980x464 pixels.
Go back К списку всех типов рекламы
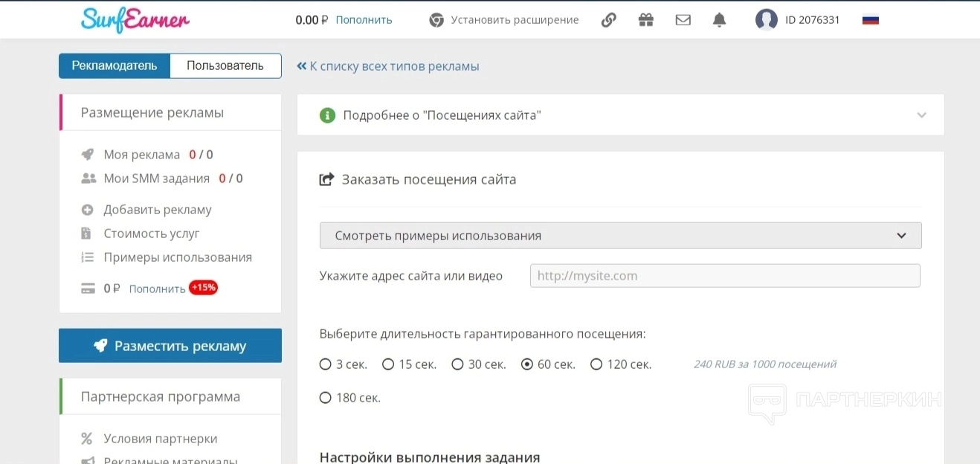[x=388, y=66]
